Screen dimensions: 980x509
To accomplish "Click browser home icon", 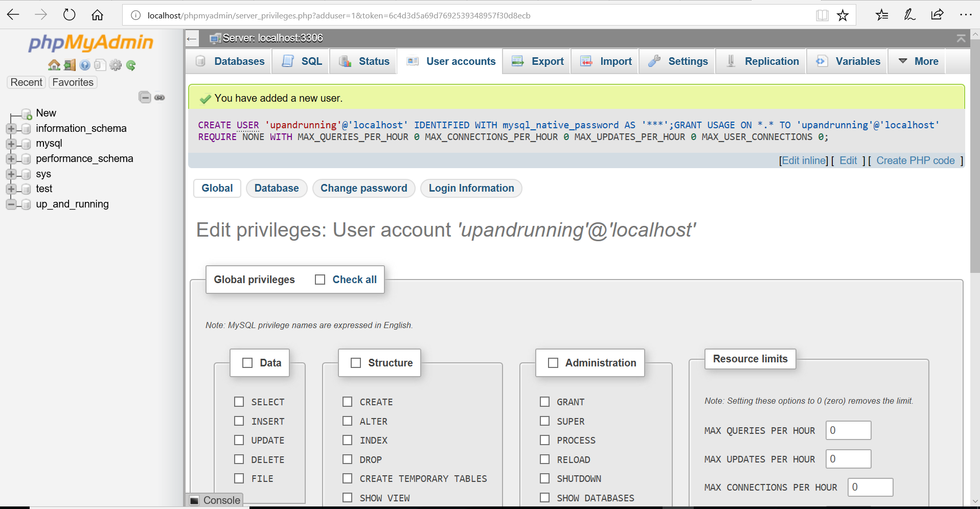I will [97, 15].
